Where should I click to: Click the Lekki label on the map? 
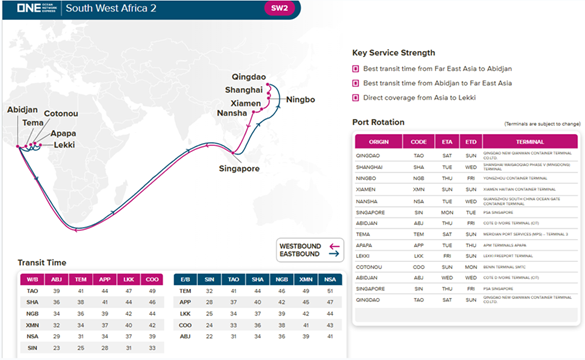tap(64, 145)
